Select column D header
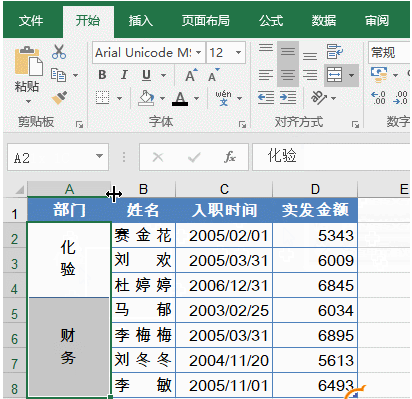This screenshot has width=412, height=399. point(315,189)
